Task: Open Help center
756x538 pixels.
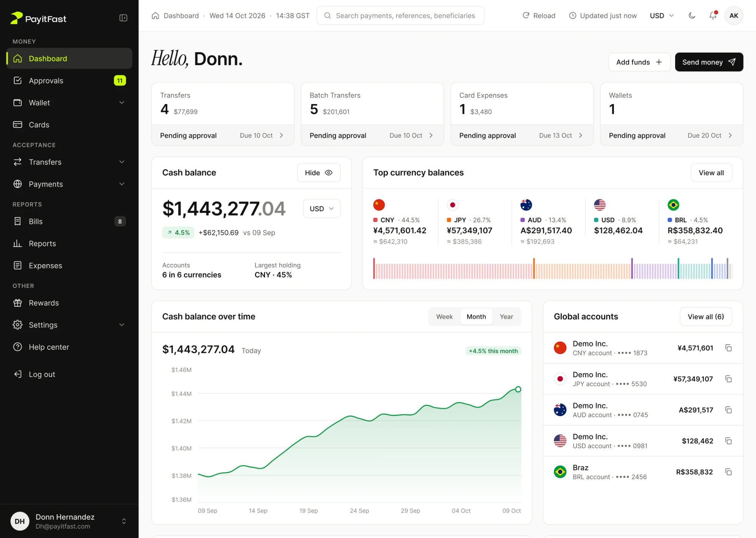Action: [x=69, y=347]
